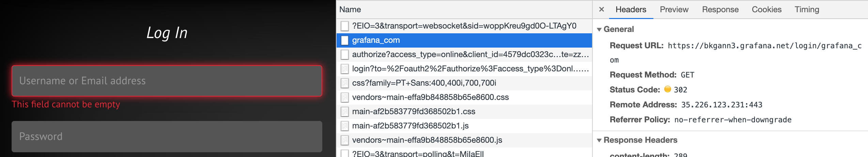Click the vendors~main CSS file icon

click(x=345, y=97)
